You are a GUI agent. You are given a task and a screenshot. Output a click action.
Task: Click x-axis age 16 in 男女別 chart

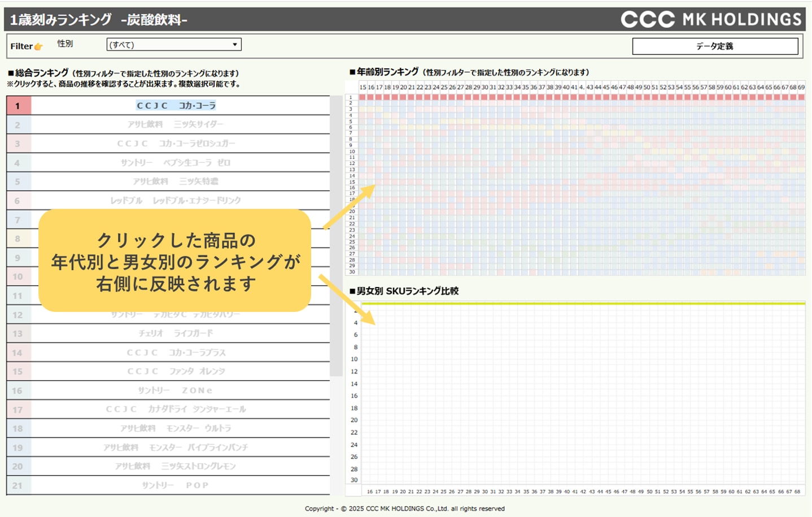coord(370,492)
